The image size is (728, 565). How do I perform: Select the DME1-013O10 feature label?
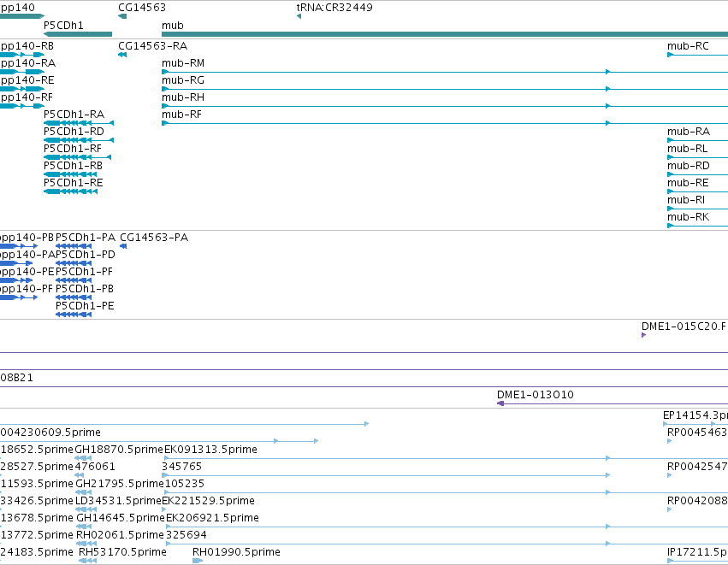[x=536, y=395]
